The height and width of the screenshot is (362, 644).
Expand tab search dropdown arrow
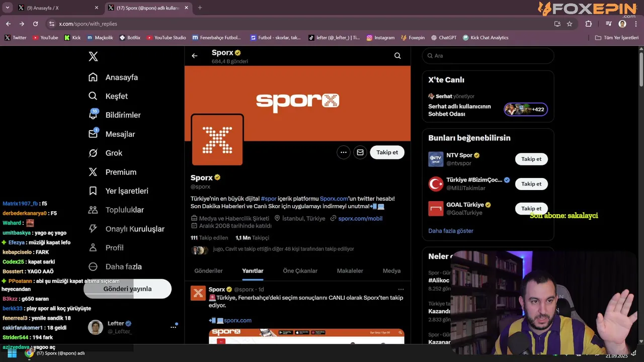(x=7, y=8)
